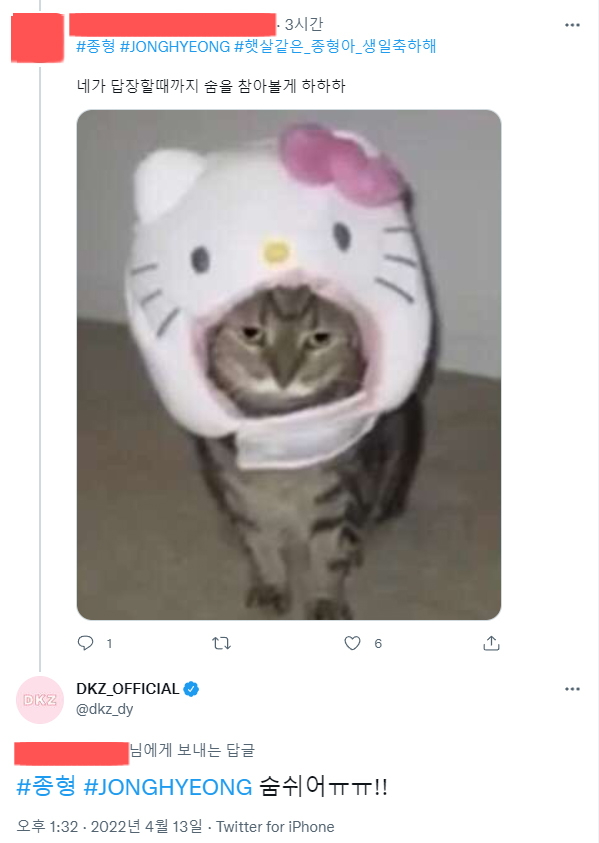Image resolution: width=599 pixels, height=843 pixels.
Task: Open the share icon on the first tweet
Action: pos(491,644)
